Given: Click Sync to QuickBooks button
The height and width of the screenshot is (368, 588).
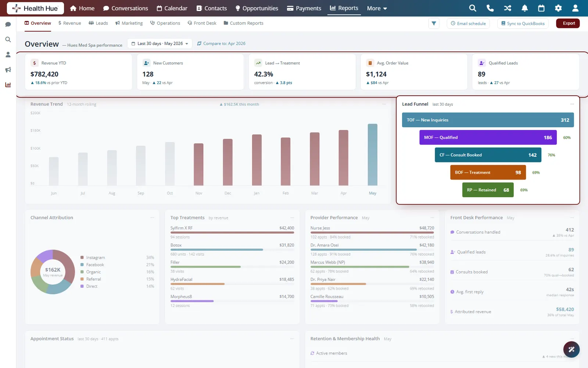Looking at the screenshot, I should click(x=523, y=23).
